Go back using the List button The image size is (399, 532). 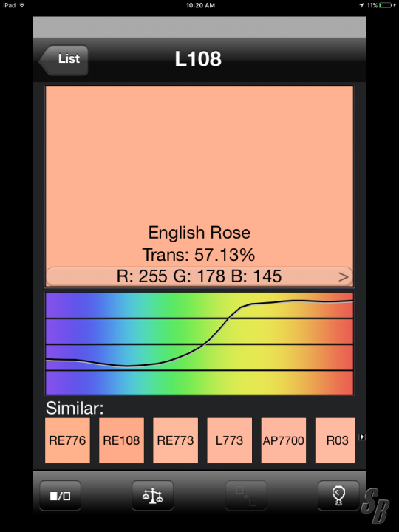point(64,60)
